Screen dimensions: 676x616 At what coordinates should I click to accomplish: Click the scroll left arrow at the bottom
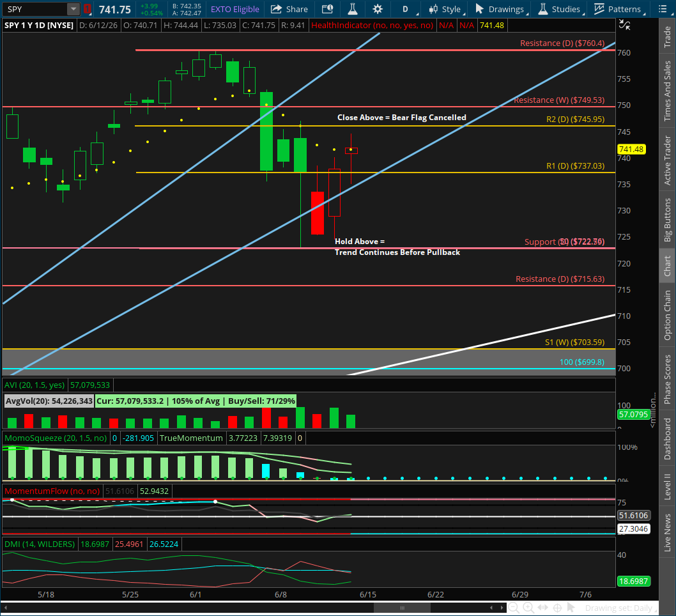491,608
